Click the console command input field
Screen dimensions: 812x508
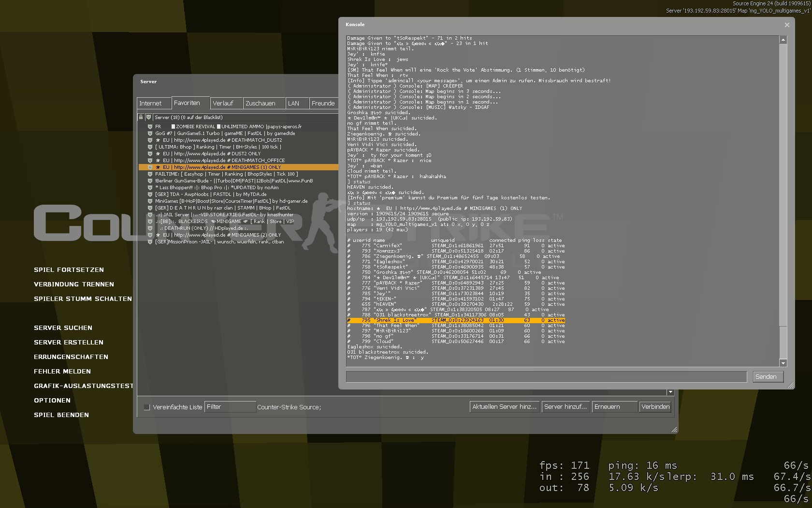click(x=547, y=377)
